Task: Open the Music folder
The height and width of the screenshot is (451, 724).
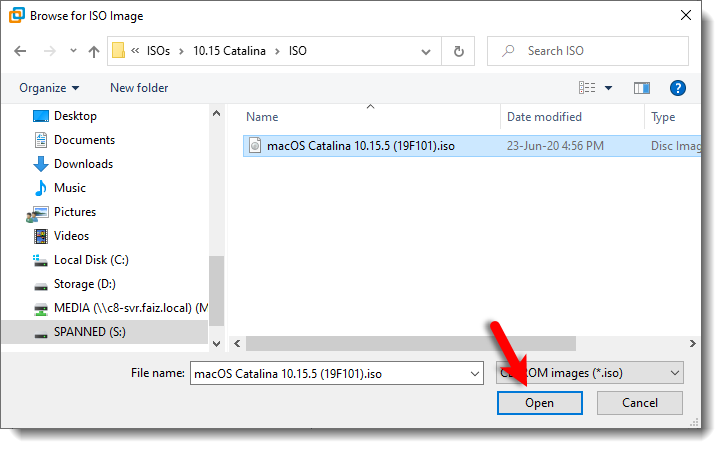Action: tap(70, 188)
